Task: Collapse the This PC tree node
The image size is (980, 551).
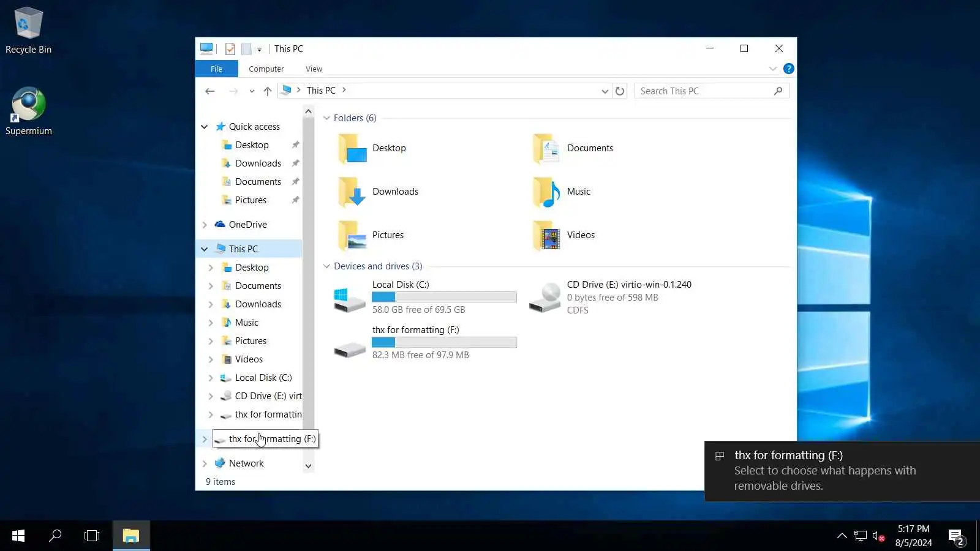Action: (205, 249)
